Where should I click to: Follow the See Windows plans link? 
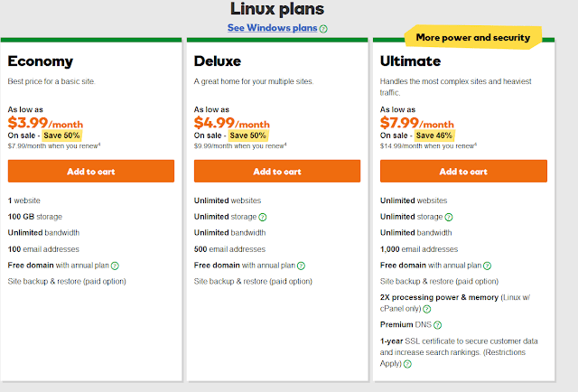point(272,28)
